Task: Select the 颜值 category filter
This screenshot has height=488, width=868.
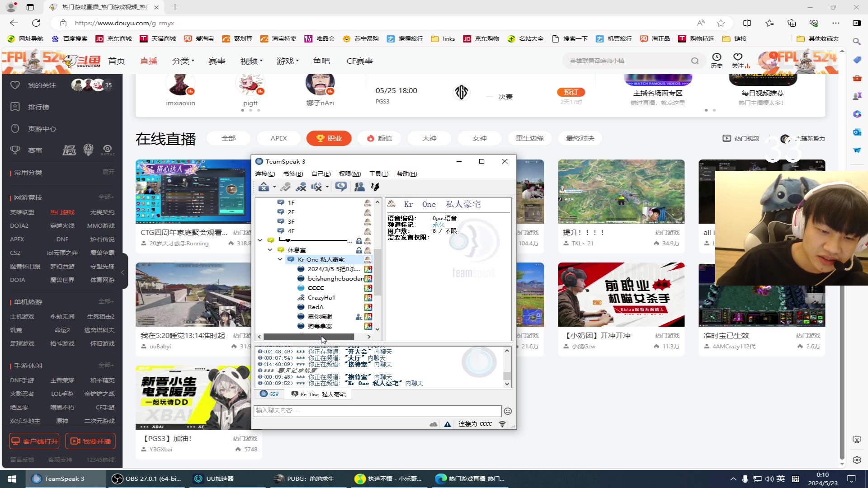Action: click(379, 138)
